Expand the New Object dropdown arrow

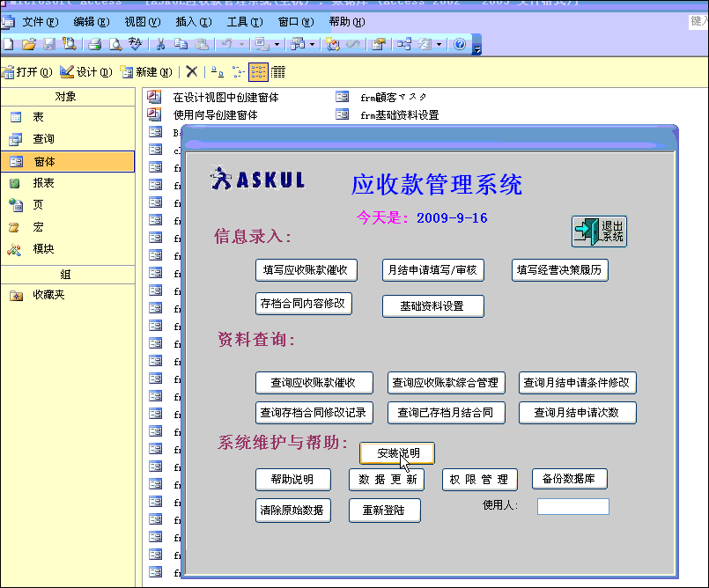pos(439,44)
